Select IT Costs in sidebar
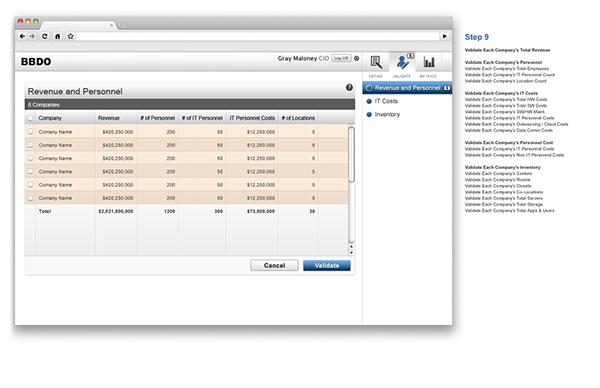The height and width of the screenshot is (388, 600). click(386, 101)
